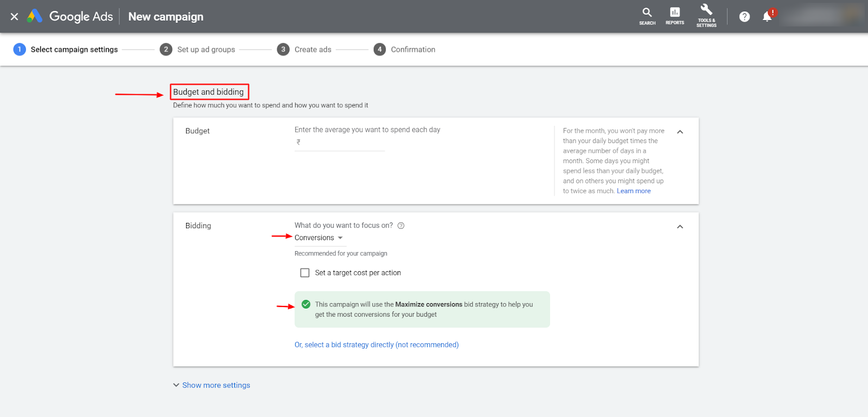Click the Help question mark icon

pos(744,17)
